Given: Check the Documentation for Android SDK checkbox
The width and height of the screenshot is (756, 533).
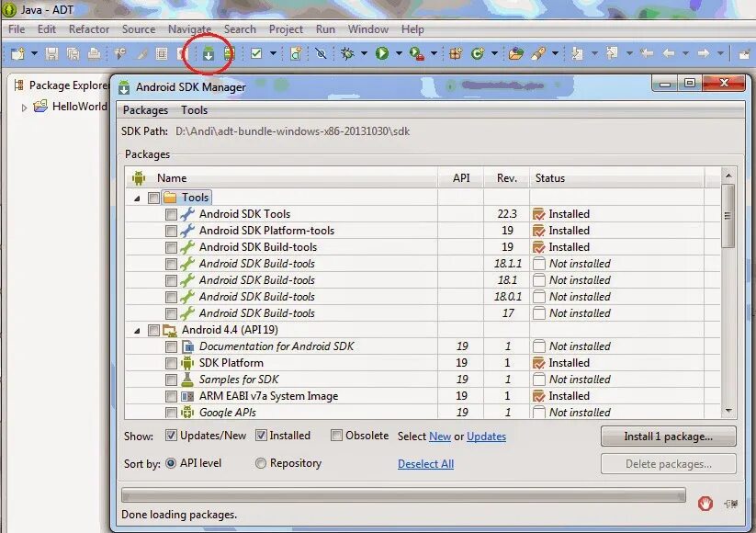Looking at the screenshot, I should 171,346.
